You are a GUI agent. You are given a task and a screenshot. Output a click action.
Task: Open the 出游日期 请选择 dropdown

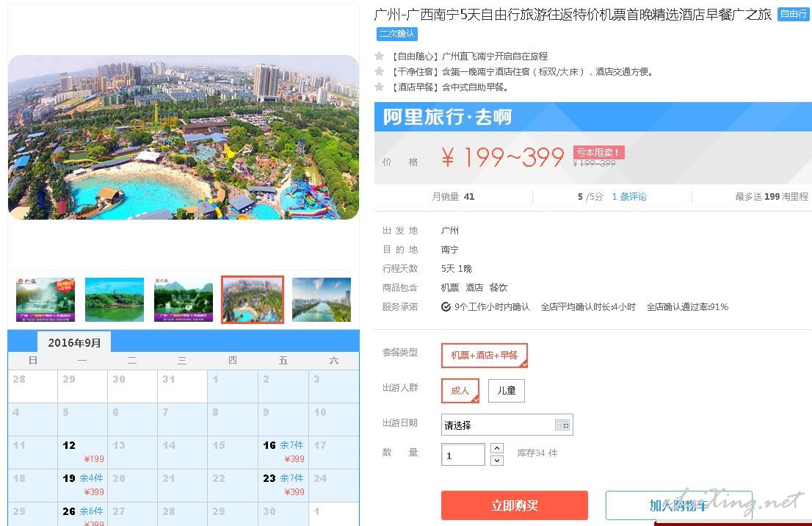click(x=507, y=425)
